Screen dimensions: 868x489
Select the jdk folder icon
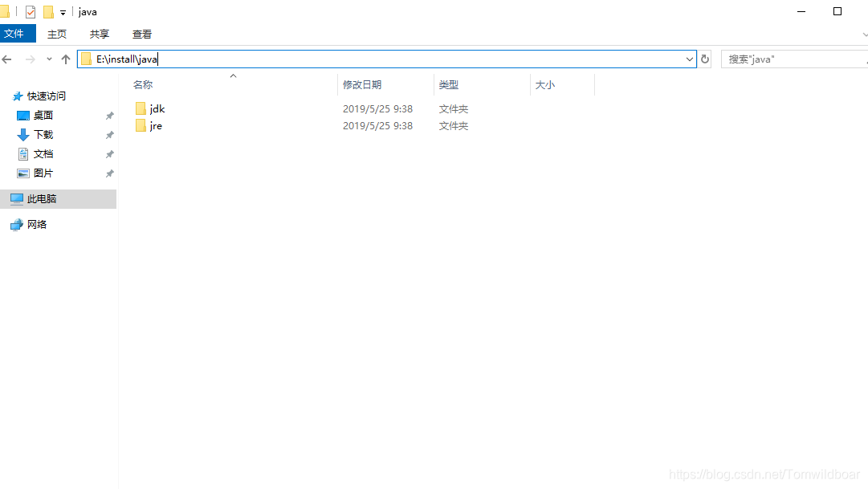click(141, 108)
